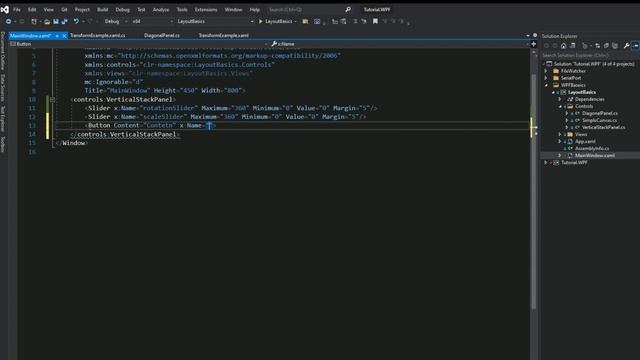Select MainWindow.xaml in Solution Explorer
The image size is (640, 360).
point(594,156)
